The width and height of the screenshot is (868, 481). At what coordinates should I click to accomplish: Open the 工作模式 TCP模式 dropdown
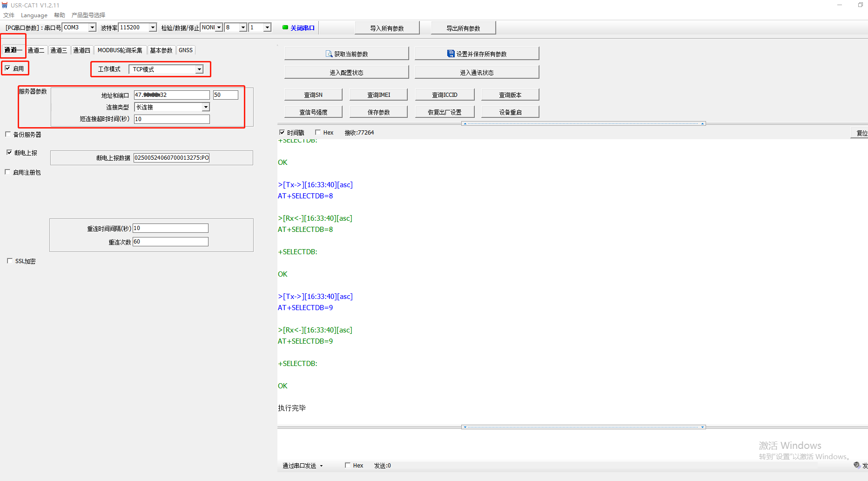(199, 69)
